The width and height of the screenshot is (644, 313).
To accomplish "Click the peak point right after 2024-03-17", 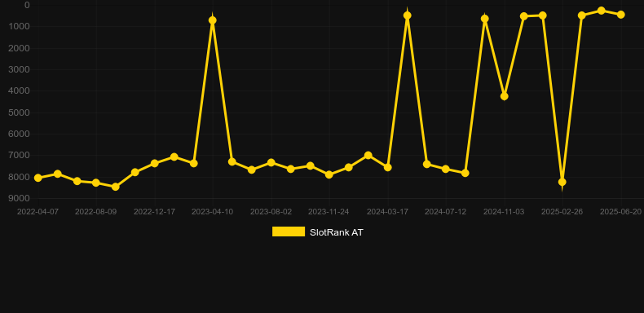I will [x=408, y=15].
